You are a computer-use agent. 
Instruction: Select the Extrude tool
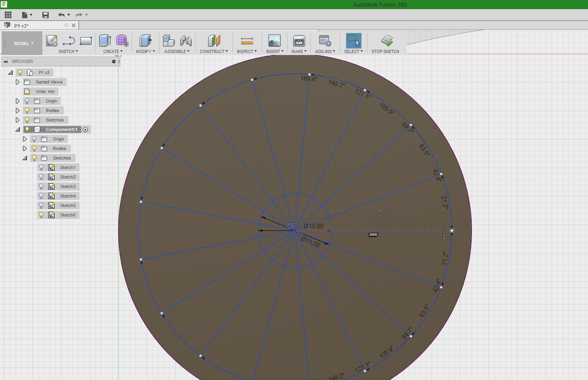(105, 40)
